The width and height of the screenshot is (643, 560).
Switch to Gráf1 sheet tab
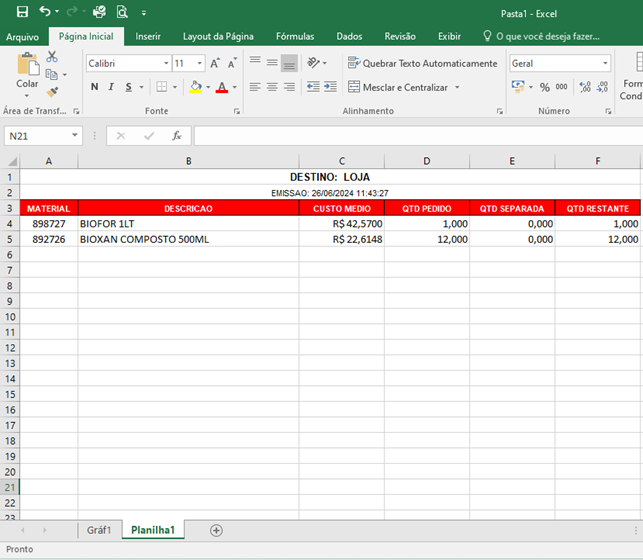pos(99,530)
